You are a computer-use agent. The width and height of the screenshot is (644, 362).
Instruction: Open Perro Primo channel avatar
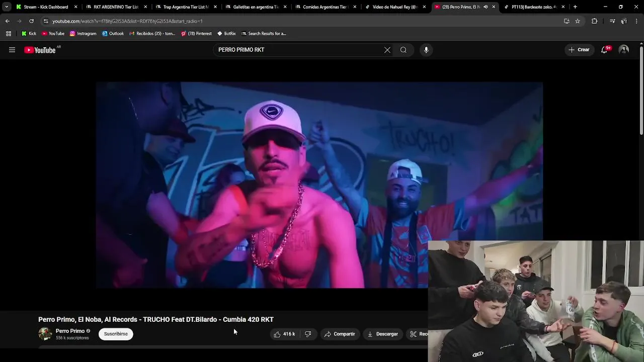click(45, 334)
